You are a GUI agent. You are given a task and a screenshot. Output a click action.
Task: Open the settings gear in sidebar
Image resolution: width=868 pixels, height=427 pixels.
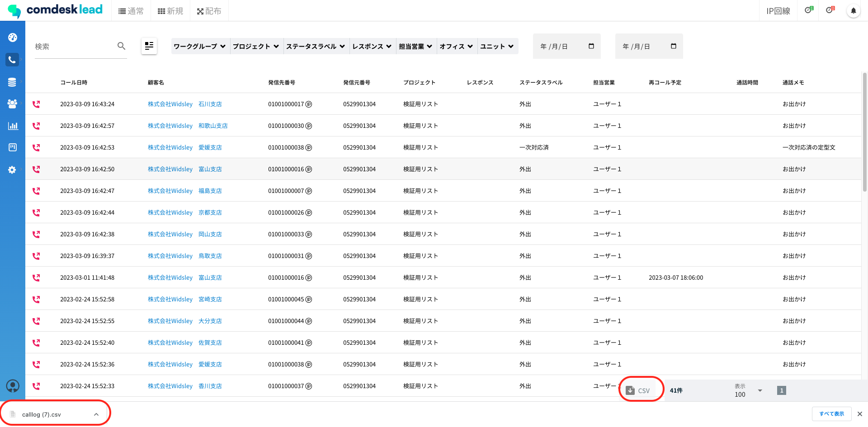12,170
